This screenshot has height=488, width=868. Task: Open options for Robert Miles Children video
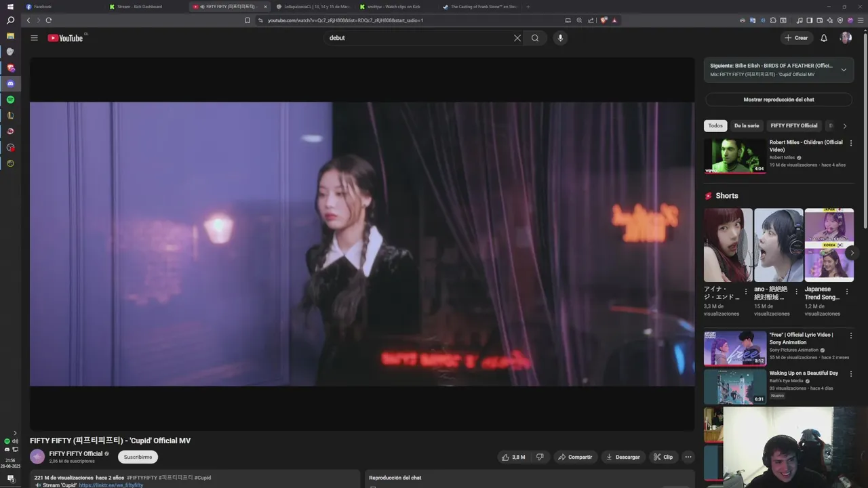click(851, 143)
